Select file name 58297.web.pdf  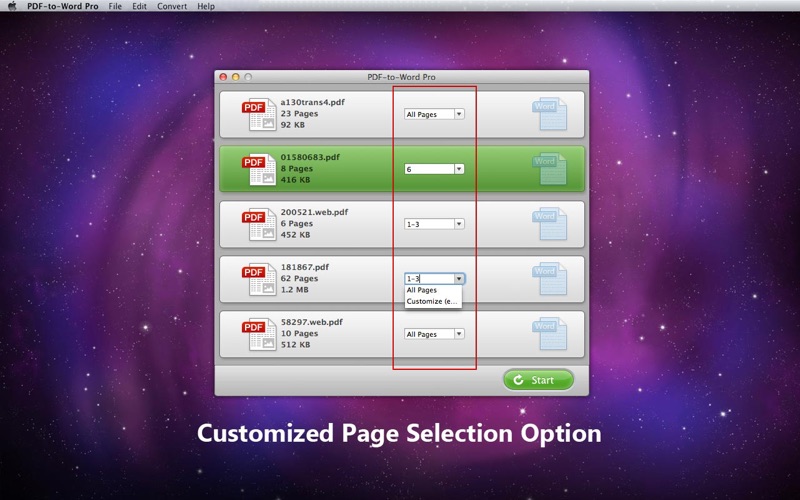[312, 322]
